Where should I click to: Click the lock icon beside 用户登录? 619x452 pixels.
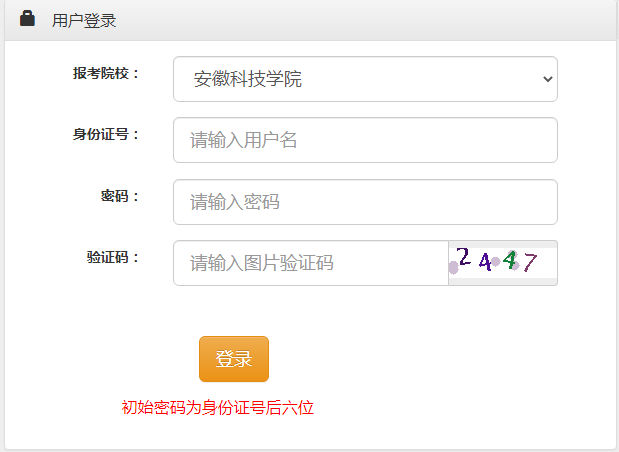tap(27, 19)
